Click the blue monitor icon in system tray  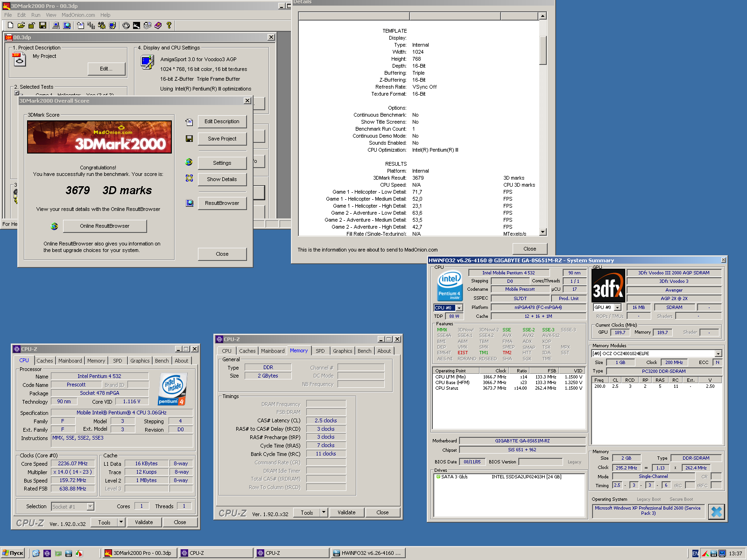click(722, 553)
